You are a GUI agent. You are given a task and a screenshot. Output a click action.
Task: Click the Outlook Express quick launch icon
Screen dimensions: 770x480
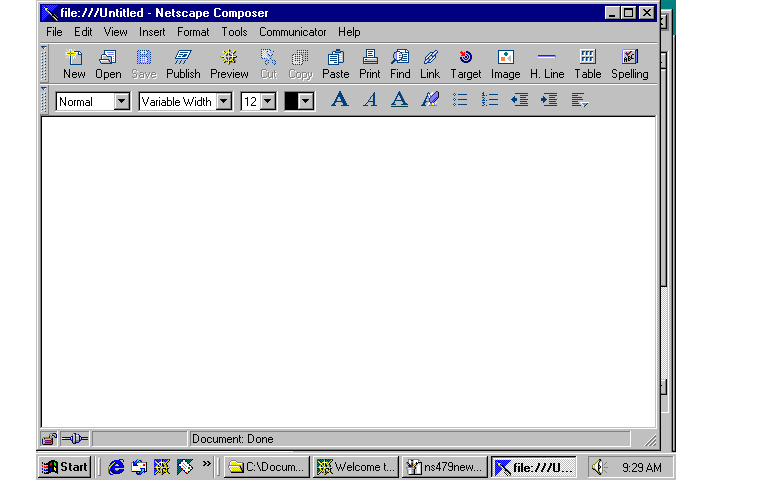[x=139, y=467]
